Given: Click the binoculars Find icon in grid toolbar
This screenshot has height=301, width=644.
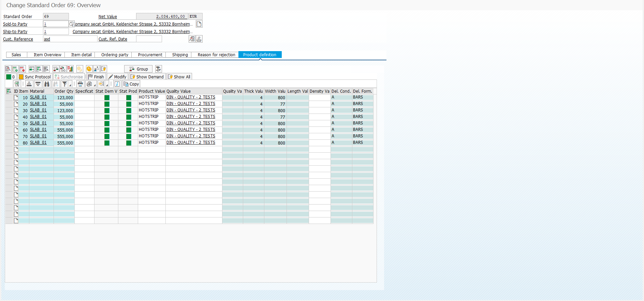Looking at the screenshot, I should pos(47,84).
